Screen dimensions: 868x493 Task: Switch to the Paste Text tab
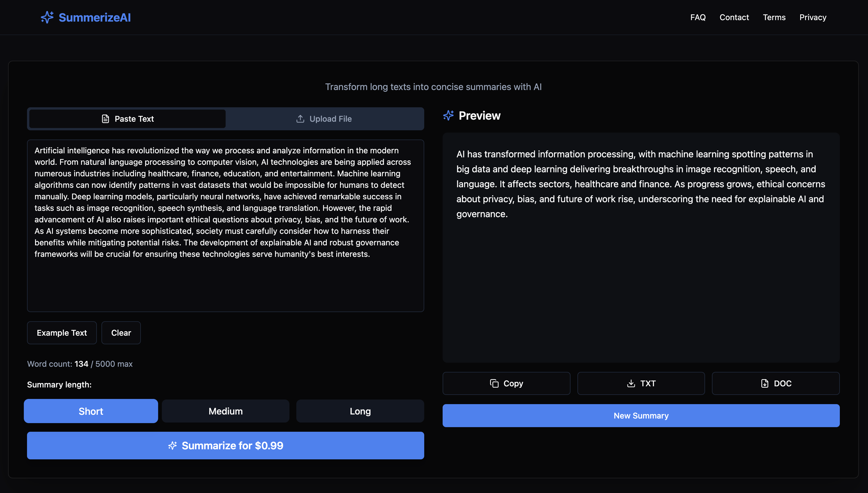[x=128, y=119]
